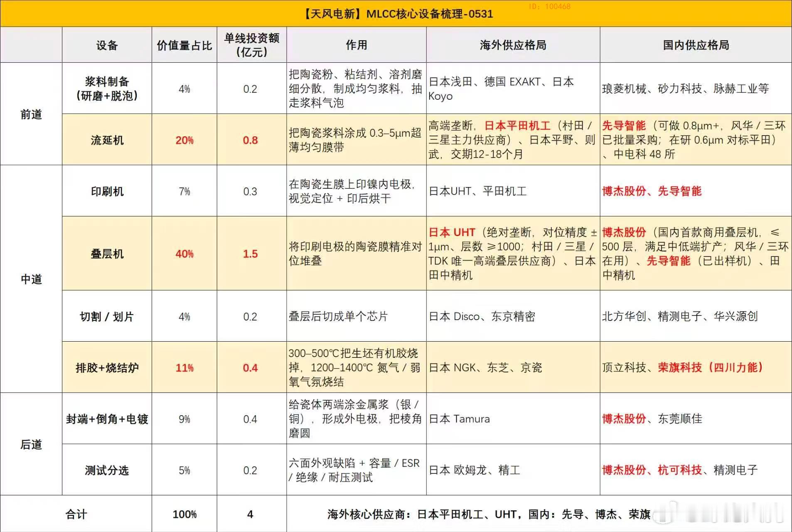Click the red 杭可科技 text in 测试分选 row
The width and height of the screenshot is (792, 532).
point(679,470)
